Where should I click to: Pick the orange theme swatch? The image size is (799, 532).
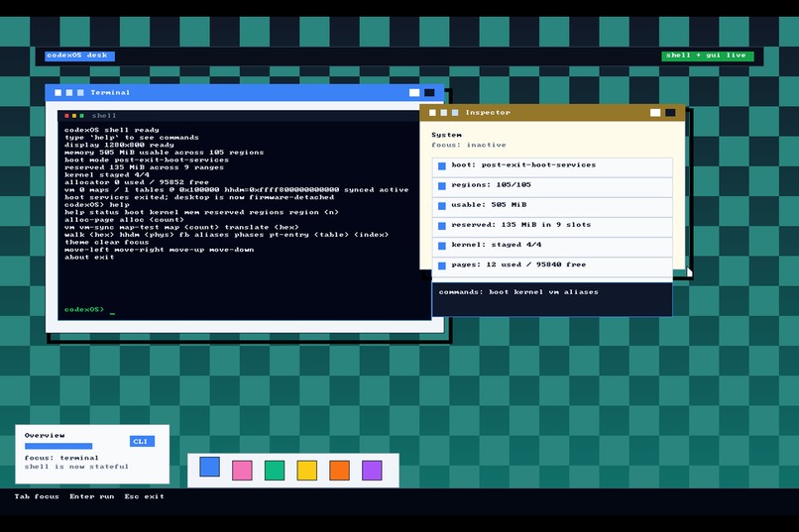[339, 471]
